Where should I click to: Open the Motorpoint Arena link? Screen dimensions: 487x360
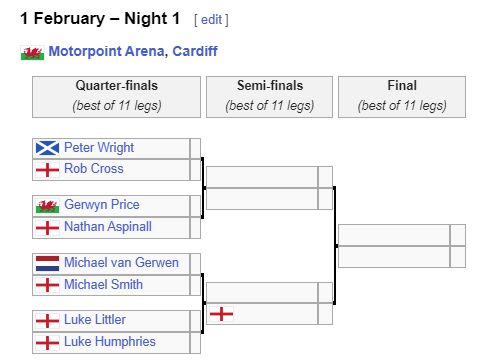[106, 51]
